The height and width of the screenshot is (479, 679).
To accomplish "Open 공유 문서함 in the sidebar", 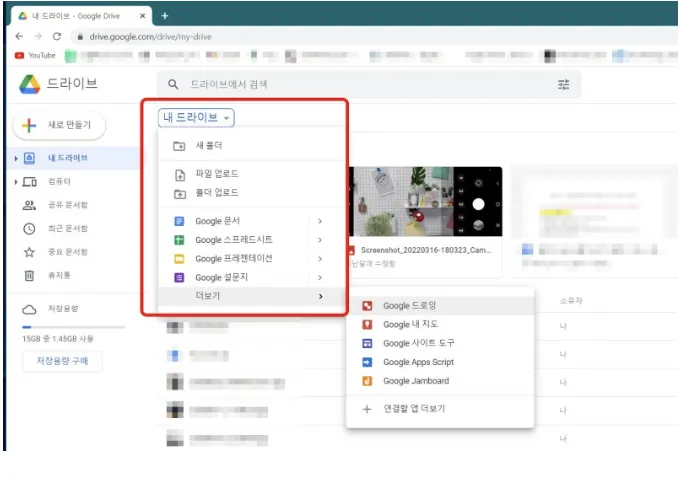I will click(x=68, y=205).
